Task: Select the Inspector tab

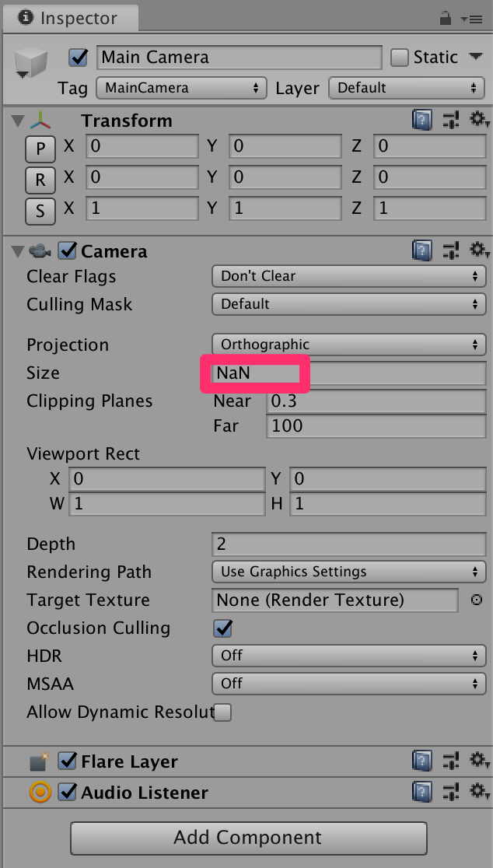Action: coord(70,16)
